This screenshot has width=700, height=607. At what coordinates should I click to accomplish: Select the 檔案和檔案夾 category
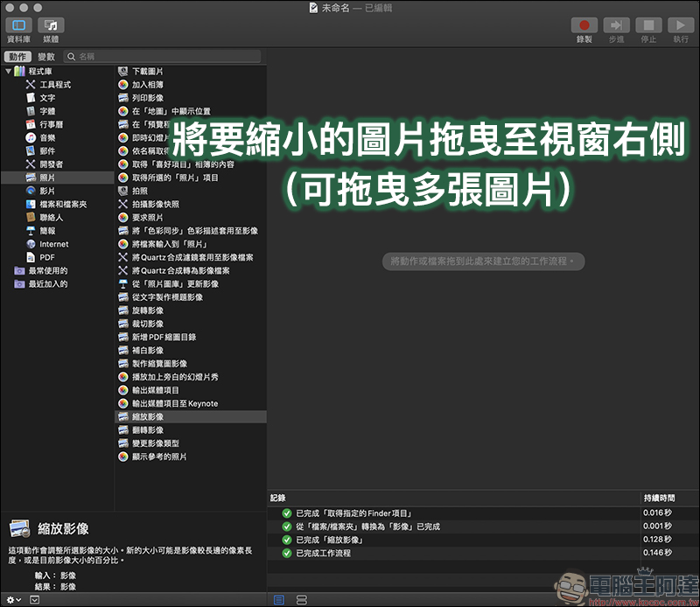point(63,205)
